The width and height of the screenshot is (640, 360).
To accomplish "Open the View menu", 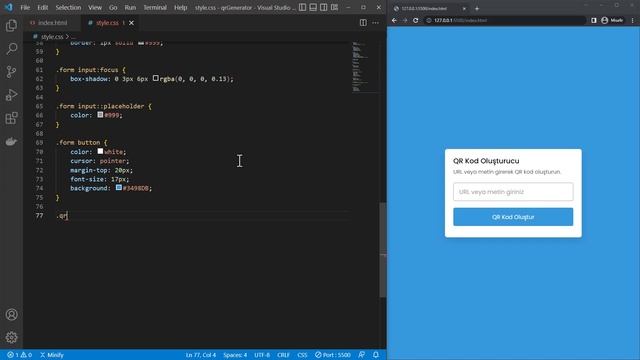I will 95,7.
